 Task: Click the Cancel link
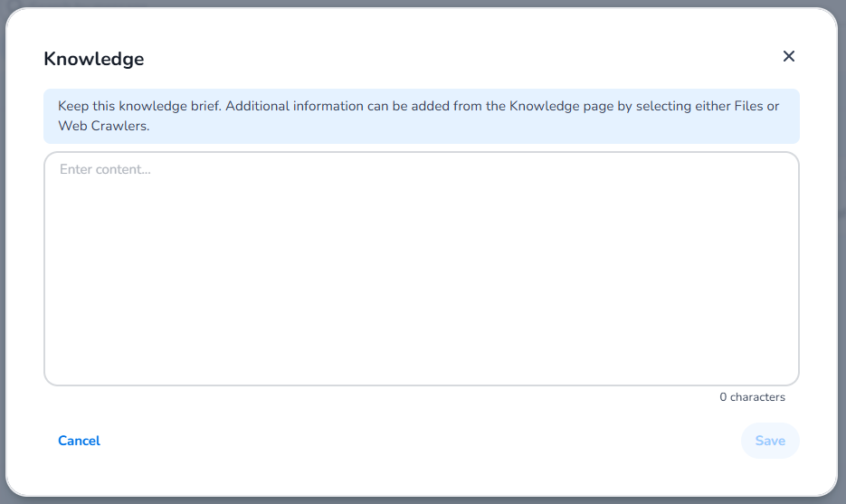[x=79, y=441]
